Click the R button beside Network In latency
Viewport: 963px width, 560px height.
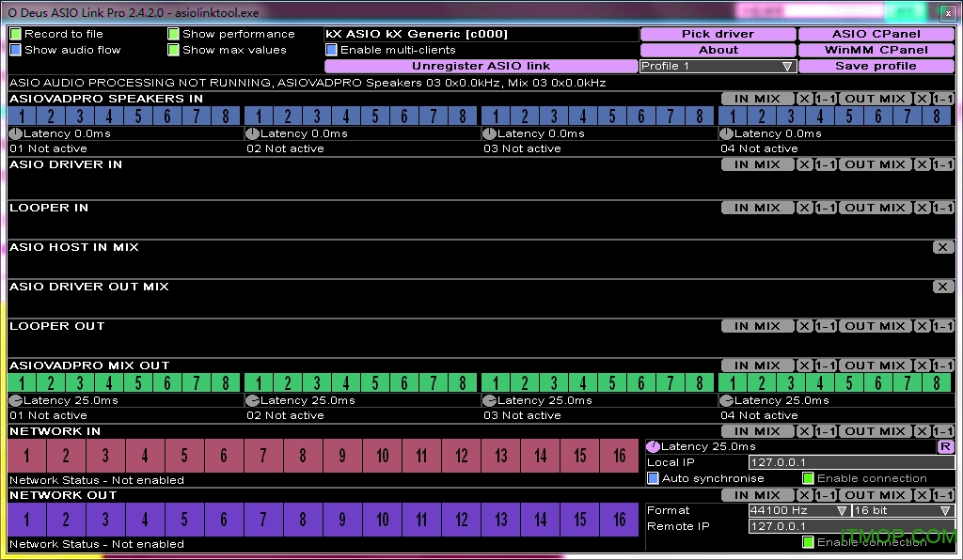[x=945, y=446]
